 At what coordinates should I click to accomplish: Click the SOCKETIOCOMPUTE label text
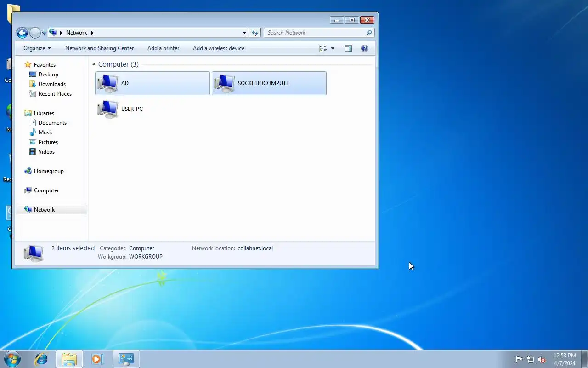tap(263, 83)
